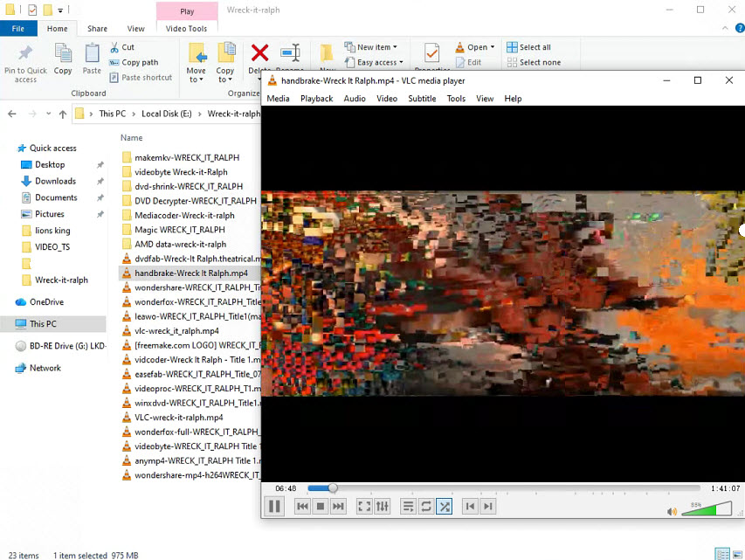Open the File tab in Explorer
745x560 pixels.
coord(18,29)
